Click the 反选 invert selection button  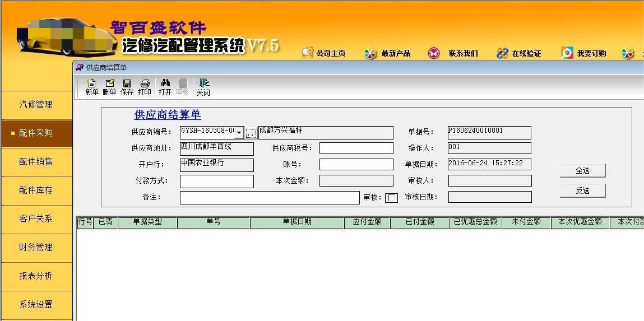[x=582, y=190]
